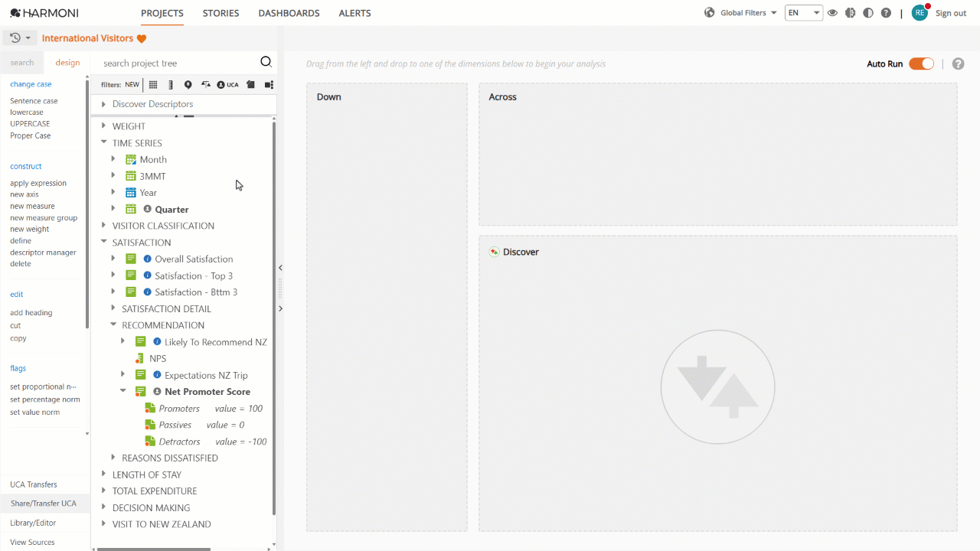Viewport: 980px width, 551px height.
Task: Expand VISITOR CLASSIFICATION node
Action: pyautogui.click(x=104, y=226)
